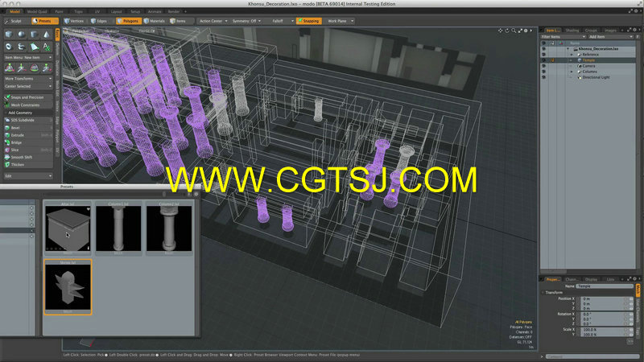
Task: Select the pen polygon tool
Action: (34, 47)
